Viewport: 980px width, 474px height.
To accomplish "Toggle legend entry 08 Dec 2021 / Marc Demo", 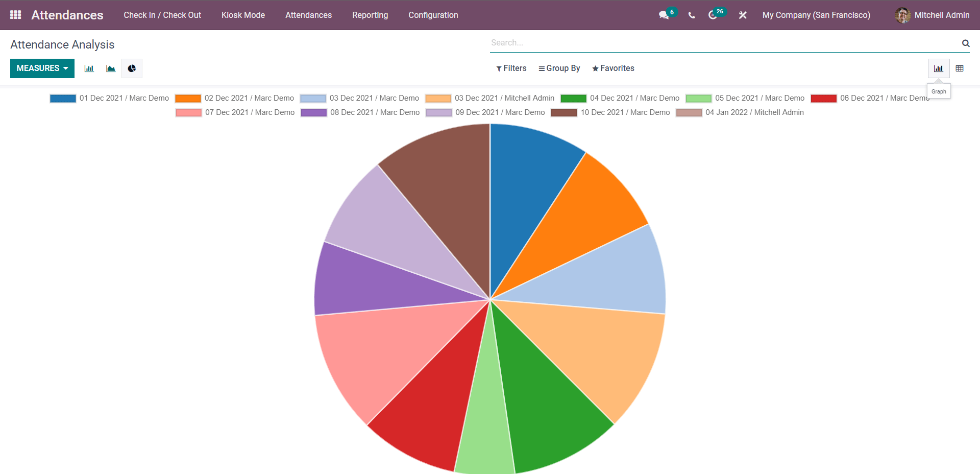I will tap(360, 112).
